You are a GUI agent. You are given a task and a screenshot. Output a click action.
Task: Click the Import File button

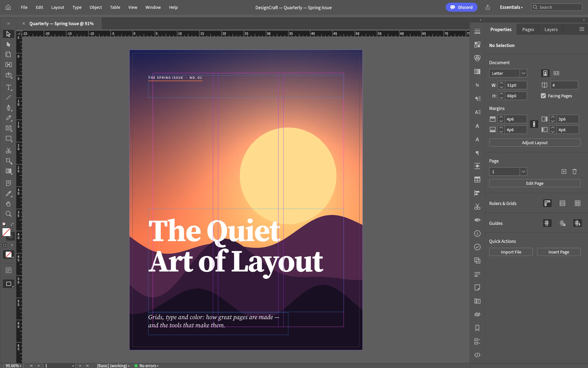(511, 252)
